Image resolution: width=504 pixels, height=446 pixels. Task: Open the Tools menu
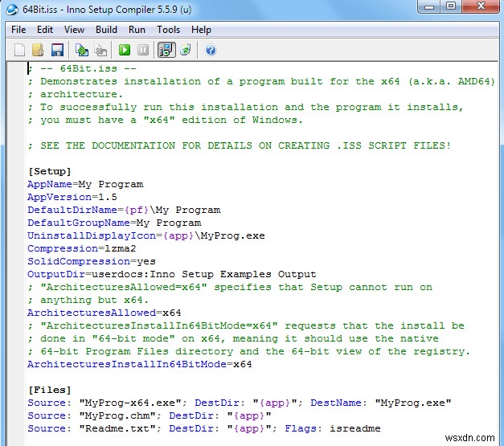click(x=168, y=30)
